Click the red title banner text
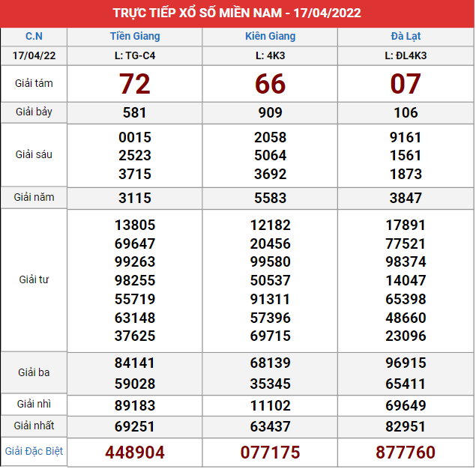 (237, 13)
